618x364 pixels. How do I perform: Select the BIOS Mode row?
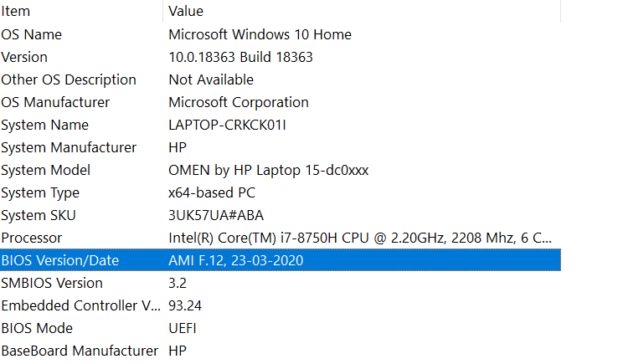(281, 328)
